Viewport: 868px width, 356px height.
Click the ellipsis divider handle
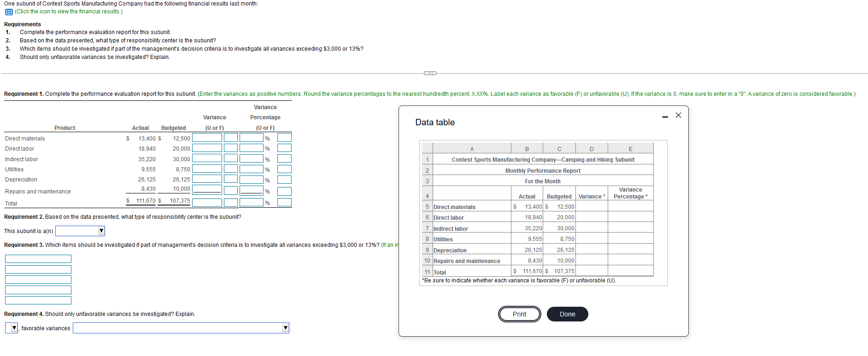430,73
